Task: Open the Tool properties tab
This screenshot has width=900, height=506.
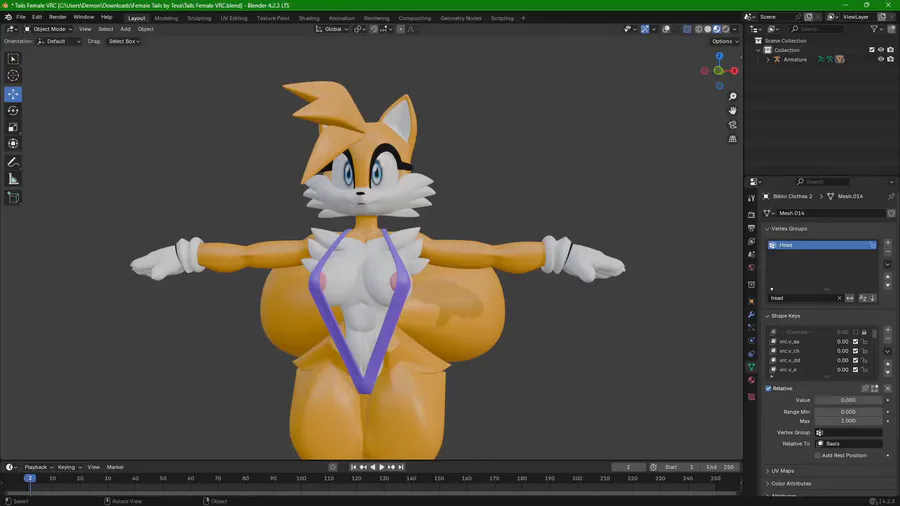Action: point(751,198)
